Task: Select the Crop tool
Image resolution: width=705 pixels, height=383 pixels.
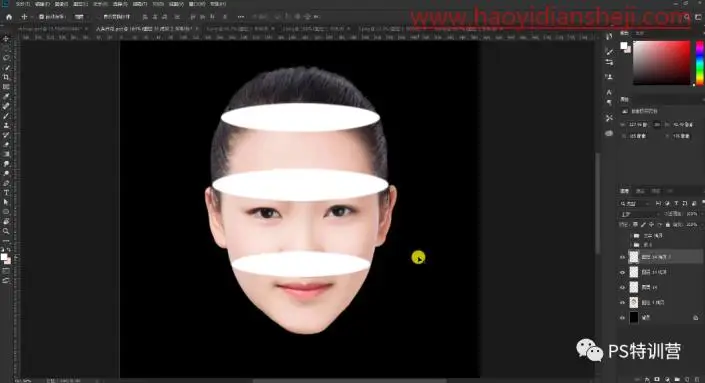Action: coord(6,77)
